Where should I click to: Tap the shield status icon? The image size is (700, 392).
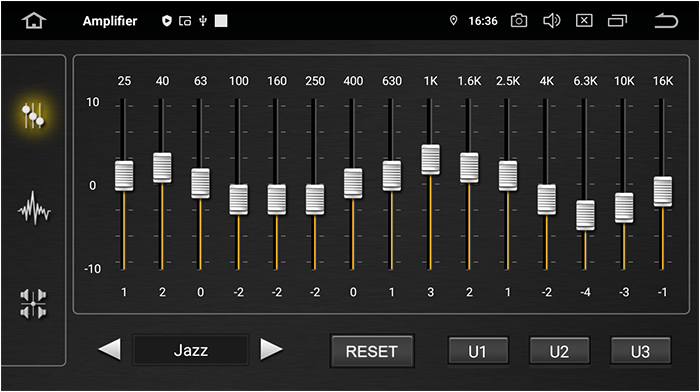click(167, 21)
